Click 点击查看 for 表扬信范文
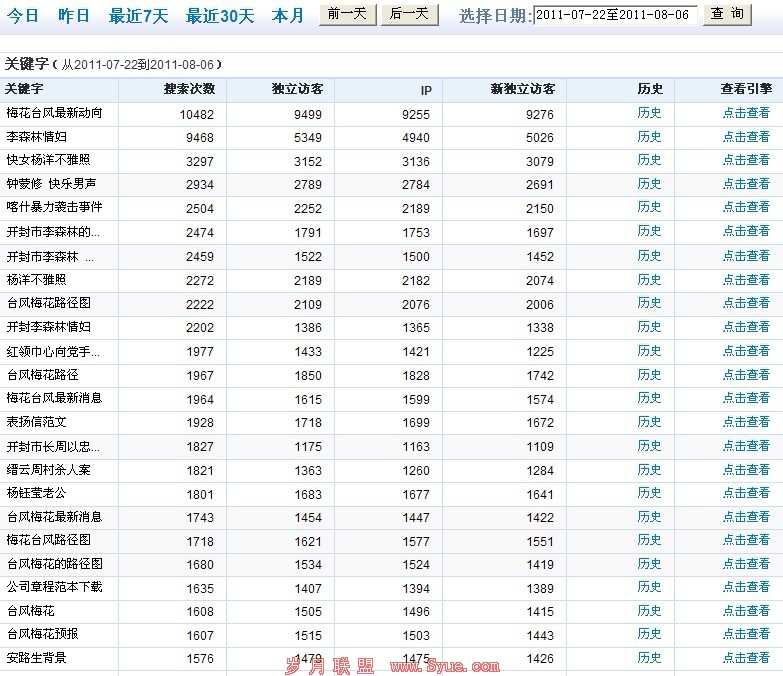 746,422
